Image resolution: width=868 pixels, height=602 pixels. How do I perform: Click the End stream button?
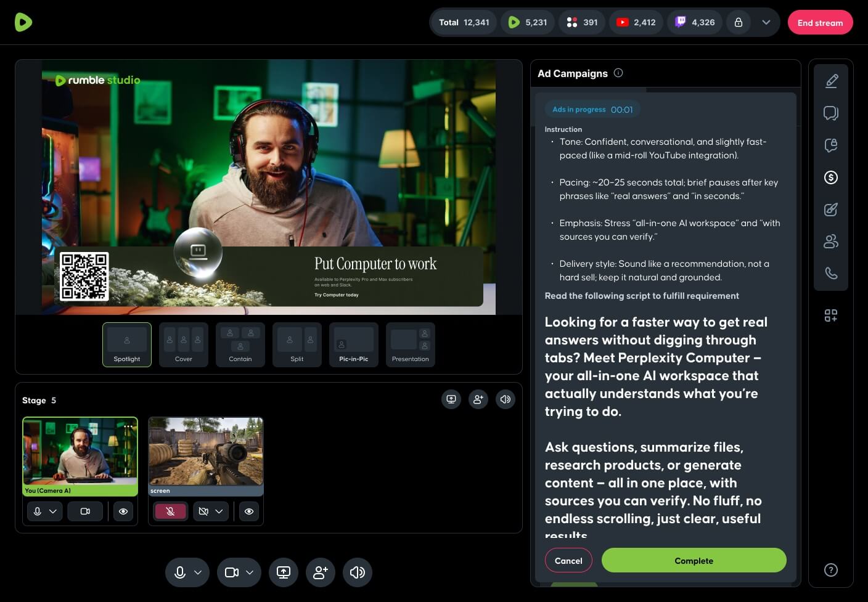(820, 23)
